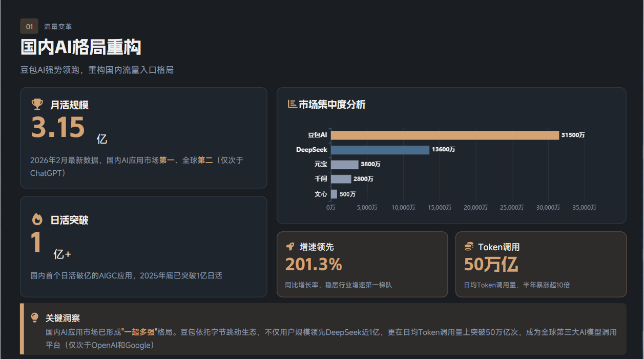The image size is (644, 359).
Task: Click the lightbulb icon beside 关键洞察
Action: (35, 318)
